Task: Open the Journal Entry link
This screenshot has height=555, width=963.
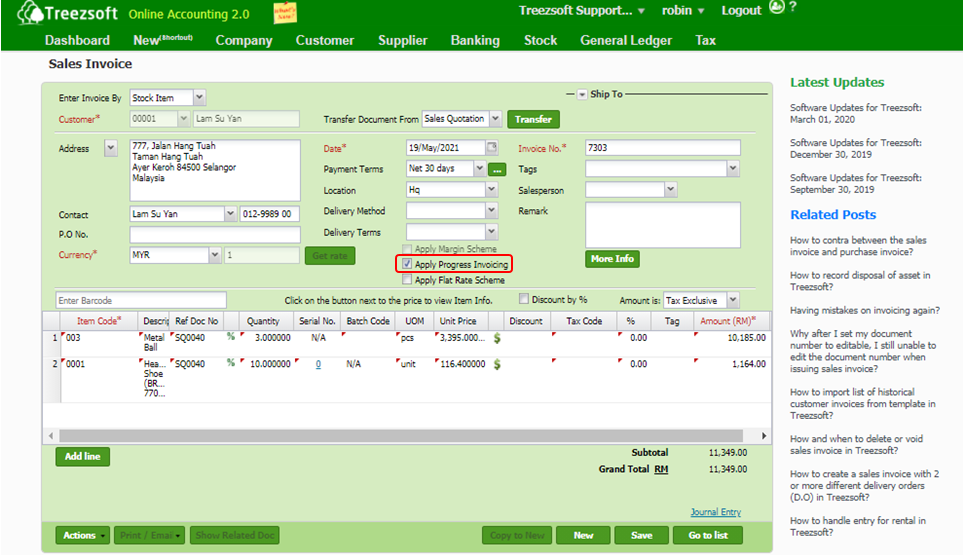Action: coord(715,512)
